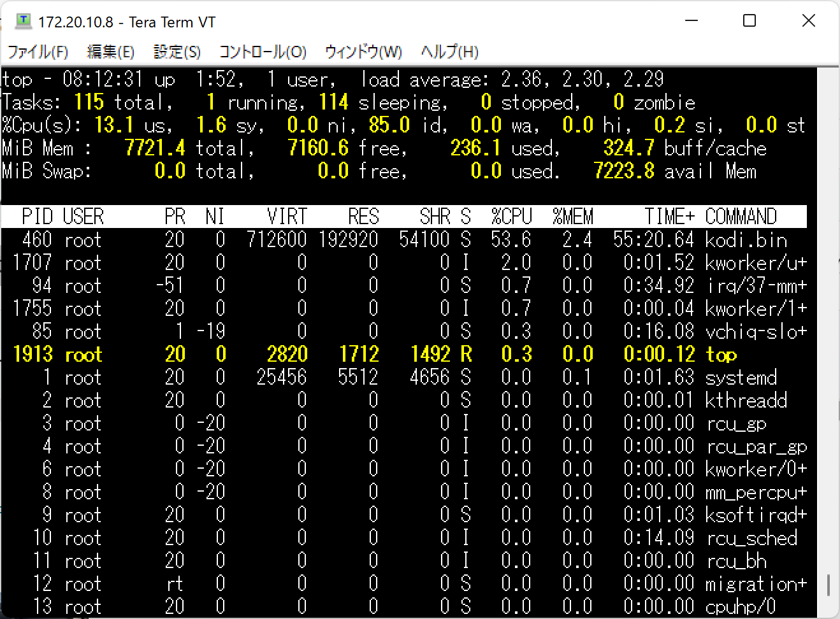Open the ファイル(F) menu

[38, 52]
